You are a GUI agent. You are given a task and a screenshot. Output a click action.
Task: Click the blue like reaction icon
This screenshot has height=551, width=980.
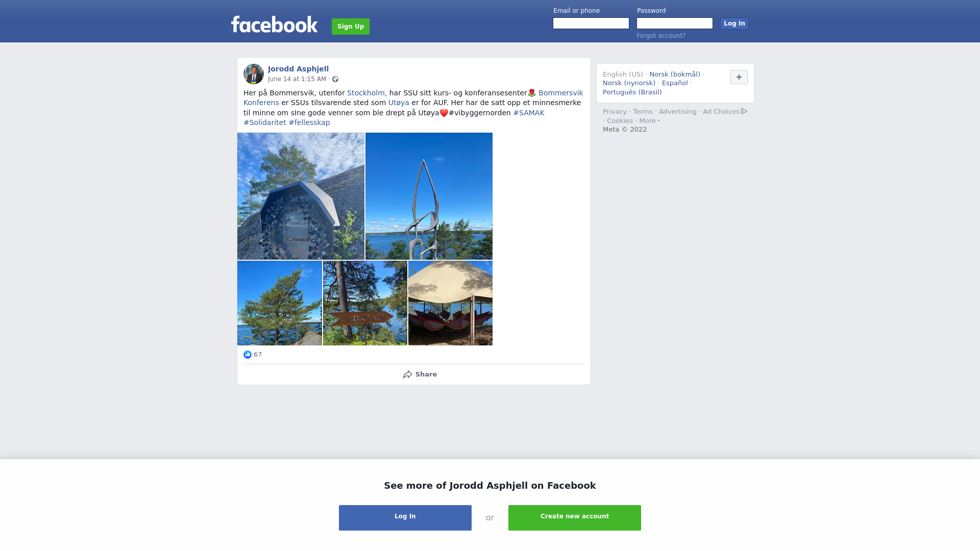coord(248,355)
